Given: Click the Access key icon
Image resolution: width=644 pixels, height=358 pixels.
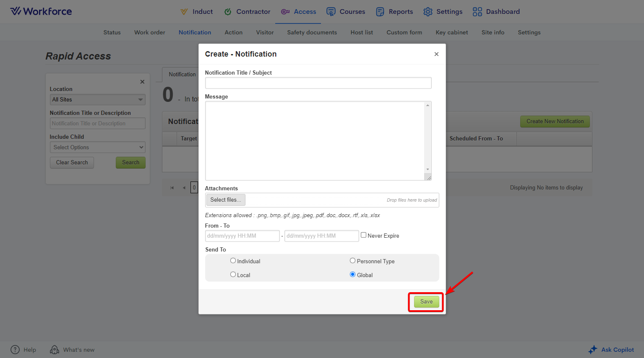Looking at the screenshot, I should [285, 12].
